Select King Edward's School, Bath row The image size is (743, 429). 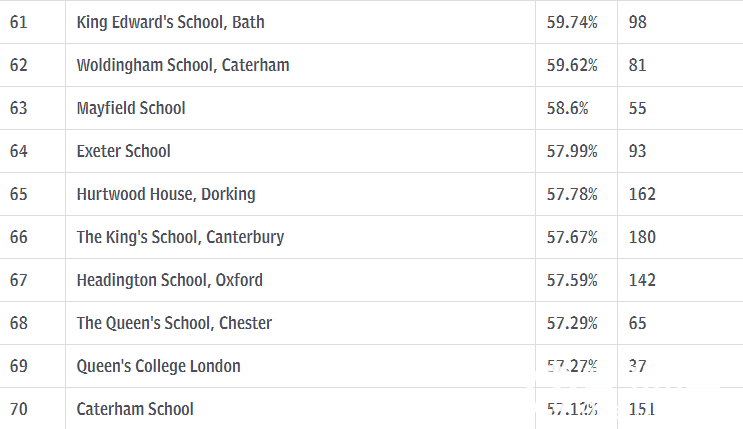tap(372, 22)
